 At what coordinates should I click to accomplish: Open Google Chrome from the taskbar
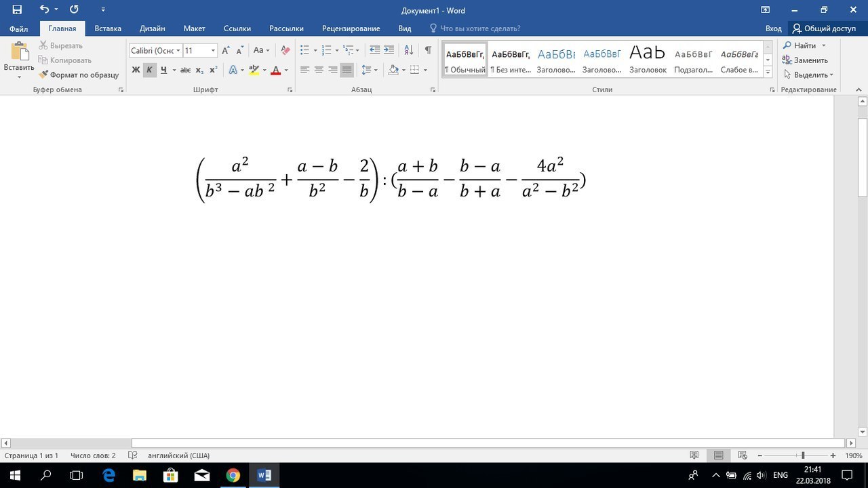pos(233,475)
